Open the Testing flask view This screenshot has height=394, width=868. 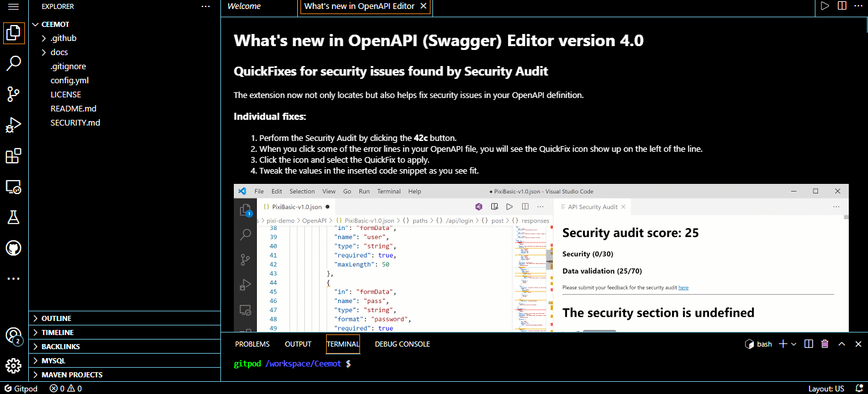[x=13, y=217]
